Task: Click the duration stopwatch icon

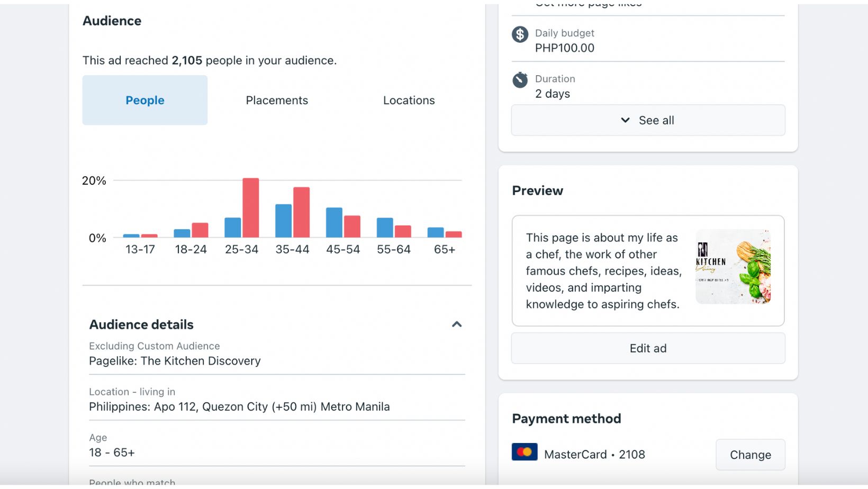Action: 520,80
